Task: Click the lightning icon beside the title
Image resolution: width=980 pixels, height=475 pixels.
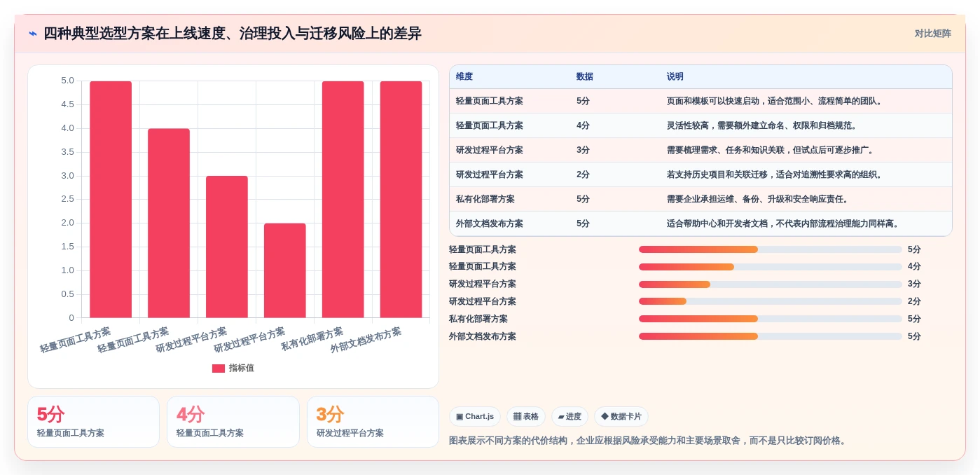Action: [33, 34]
